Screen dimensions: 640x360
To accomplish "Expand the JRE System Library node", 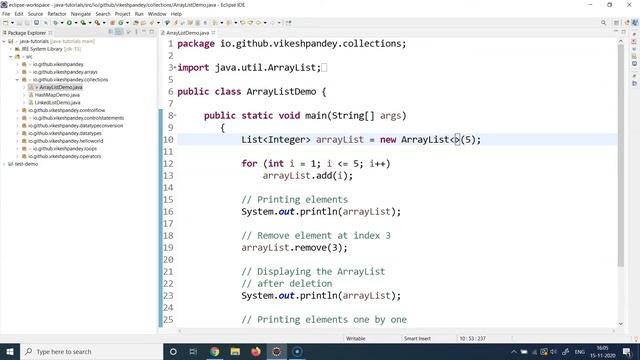I will [x=11, y=49].
